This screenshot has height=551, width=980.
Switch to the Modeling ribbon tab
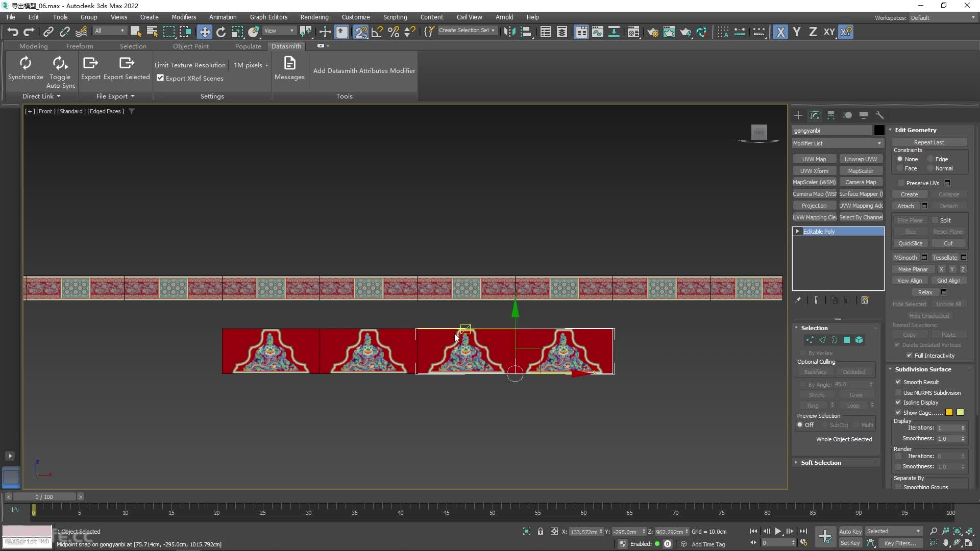tap(34, 46)
